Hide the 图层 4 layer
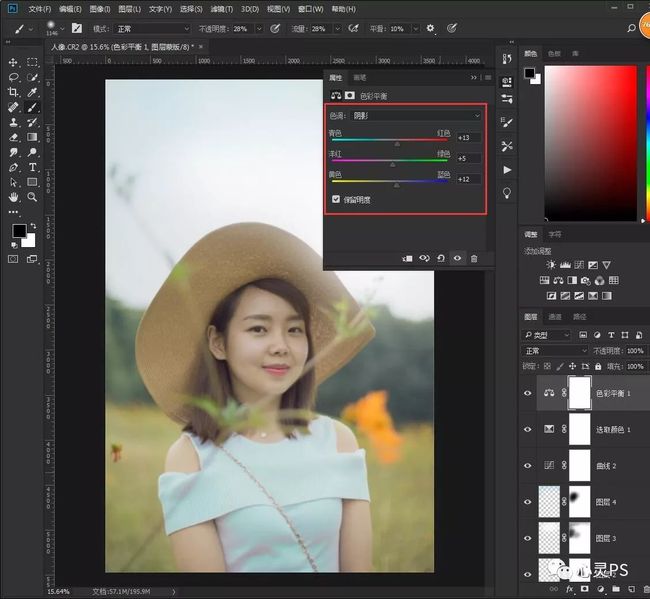This screenshot has height=599, width=650. [527, 502]
